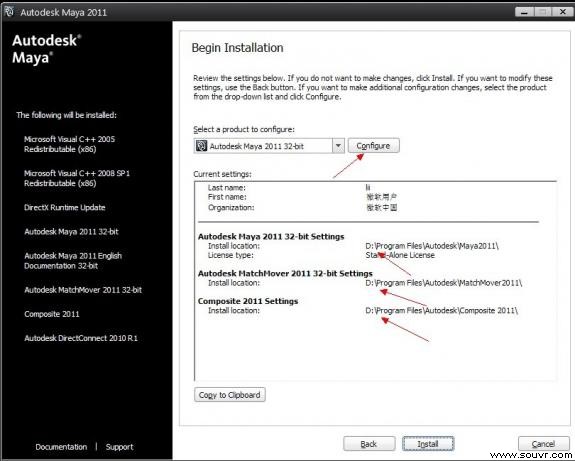Click Microsoft Visual C++ 2005 Redistributable in the list
The height and width of the screenshot is (461, 575).
(x=69, y=144)
